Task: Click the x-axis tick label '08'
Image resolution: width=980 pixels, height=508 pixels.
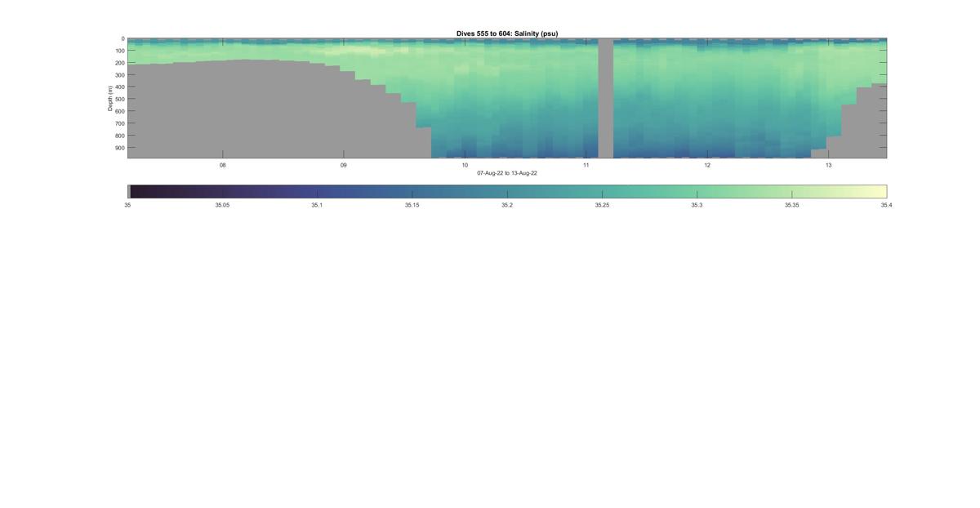Action: coord(222,165)
